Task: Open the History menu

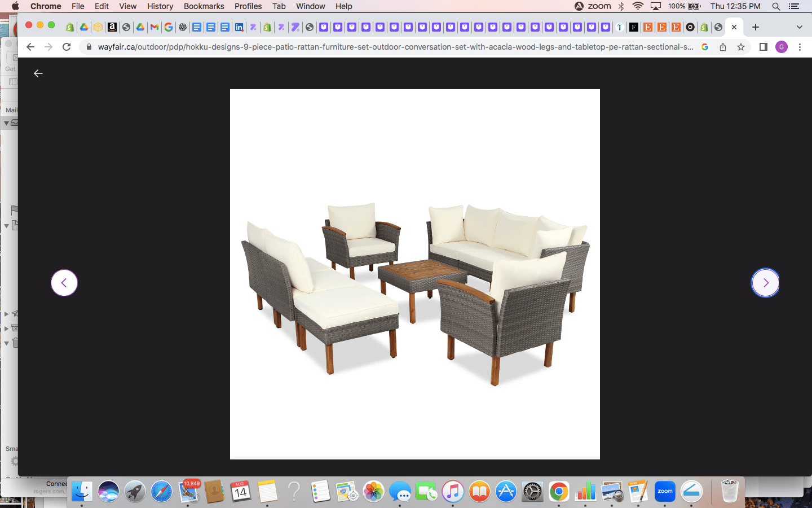Action: [x=160, y=6]
